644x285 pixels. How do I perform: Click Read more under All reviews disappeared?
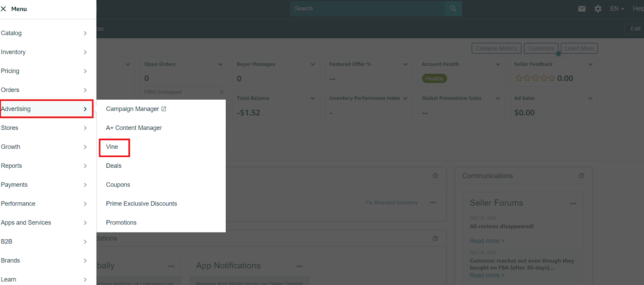[x=487, y=241]
